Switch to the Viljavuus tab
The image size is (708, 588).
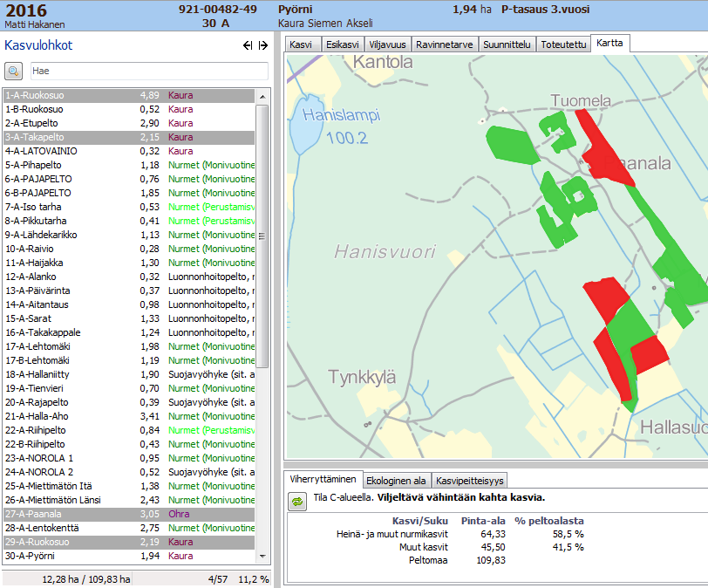387,44
